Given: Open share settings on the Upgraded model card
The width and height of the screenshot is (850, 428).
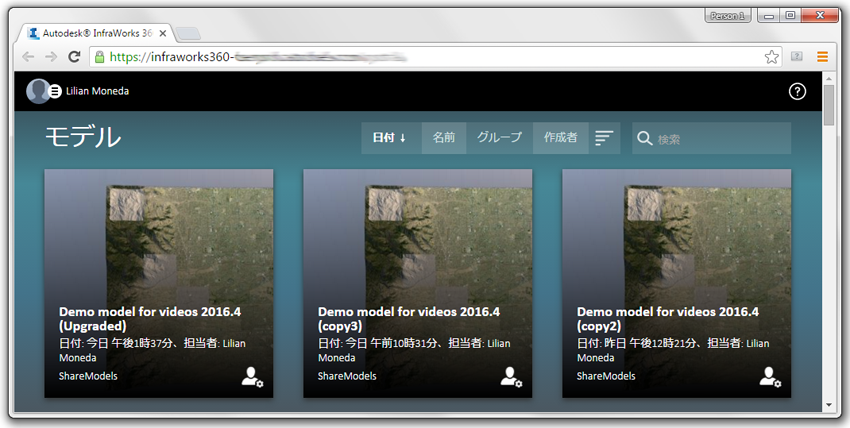Looking at the screenshot, I should click(252, 377).
